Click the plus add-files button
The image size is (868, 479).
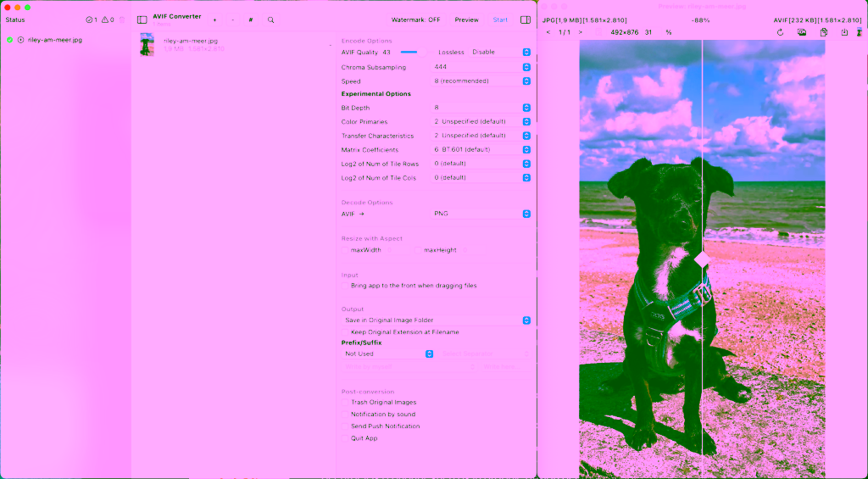[214, 20]
